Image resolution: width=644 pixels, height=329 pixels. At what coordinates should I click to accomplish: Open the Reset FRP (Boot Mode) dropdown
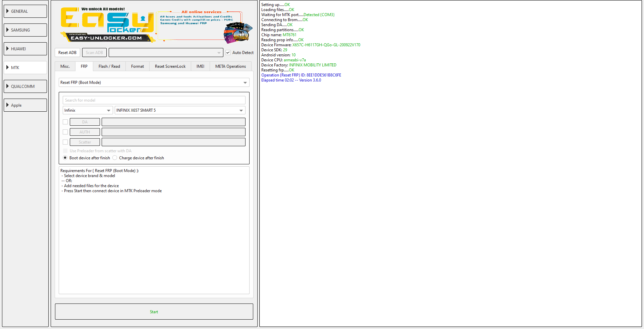[154, 83]
